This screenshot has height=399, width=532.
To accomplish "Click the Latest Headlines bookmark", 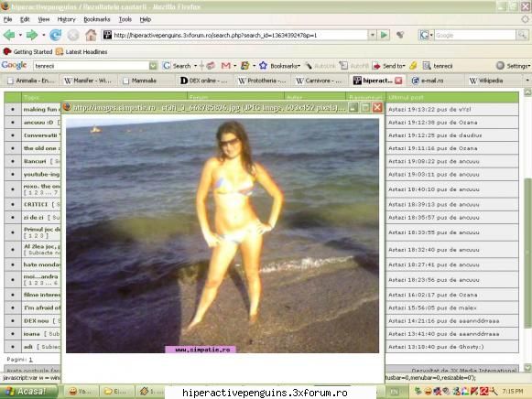I will 81,52.
